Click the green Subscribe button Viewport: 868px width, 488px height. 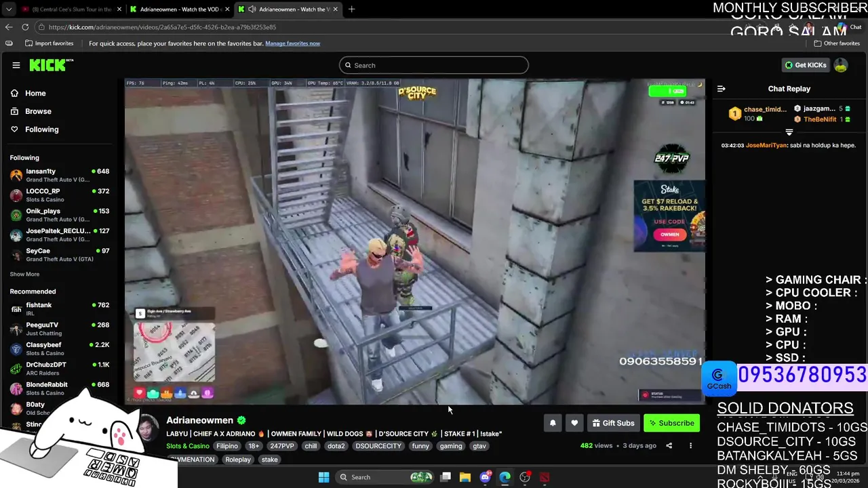[x=671, y=423]
